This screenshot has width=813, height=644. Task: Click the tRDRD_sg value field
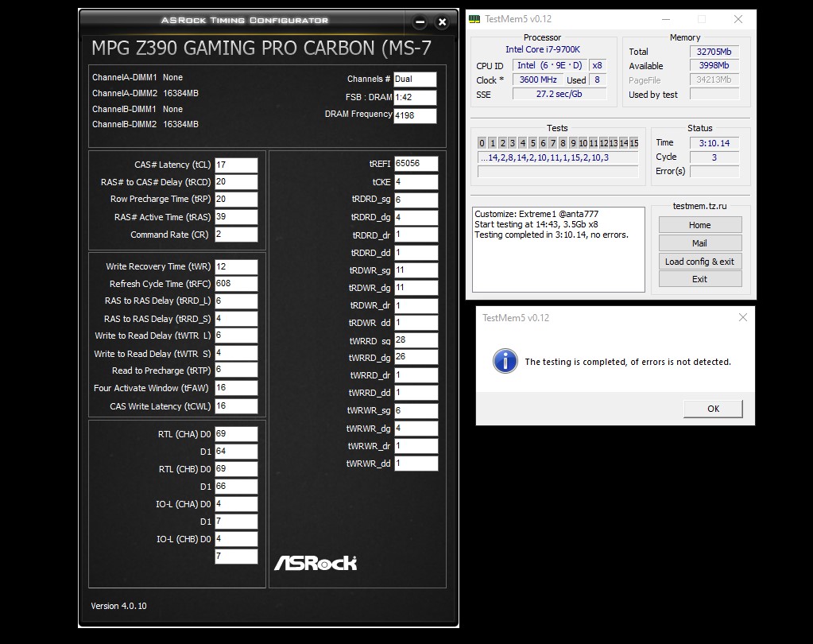coord(416,200)
